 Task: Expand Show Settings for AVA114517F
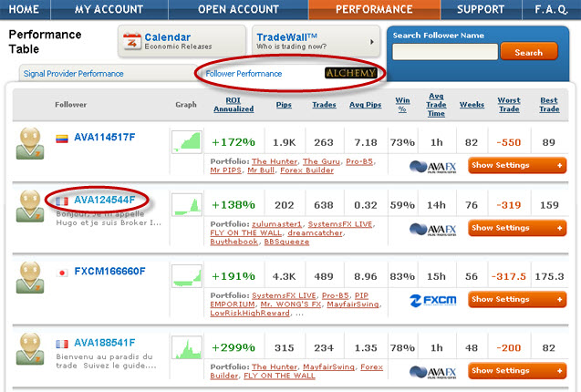click(x=516, y=165)
